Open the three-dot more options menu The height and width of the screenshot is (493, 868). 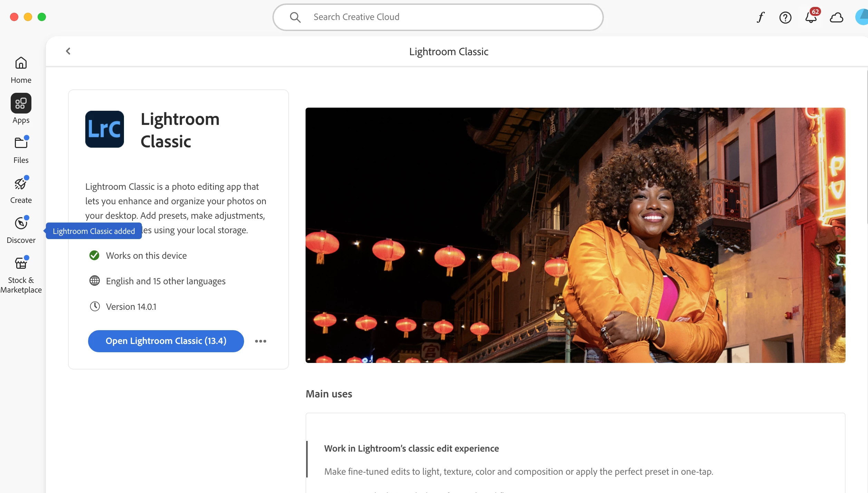point(260,341)
